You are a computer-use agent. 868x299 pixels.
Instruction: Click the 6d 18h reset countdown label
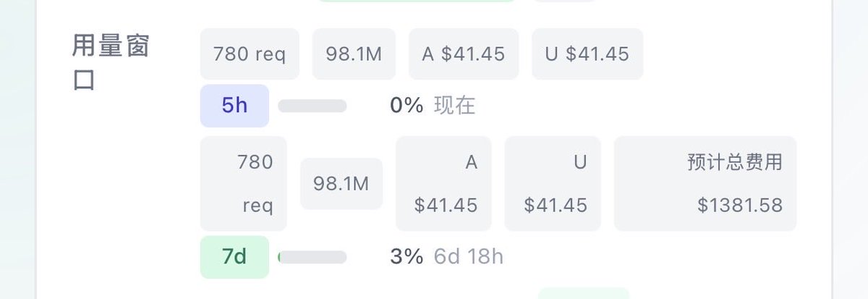click(x=469, y=257)
